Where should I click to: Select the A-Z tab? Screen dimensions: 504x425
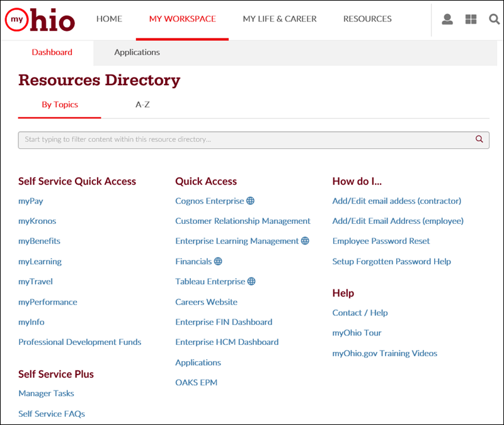142,105
